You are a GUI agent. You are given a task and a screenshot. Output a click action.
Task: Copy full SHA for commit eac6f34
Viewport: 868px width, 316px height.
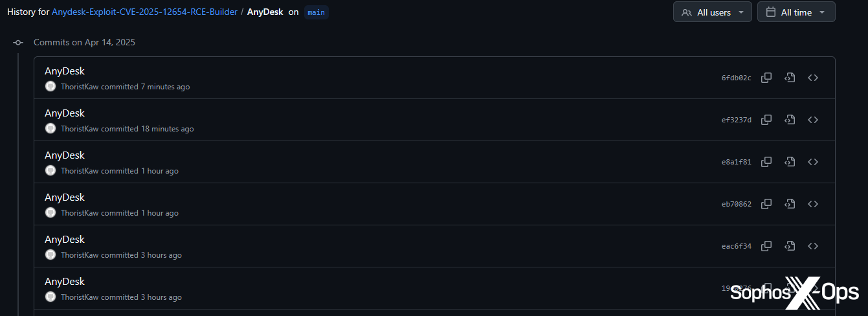[766, 246]
